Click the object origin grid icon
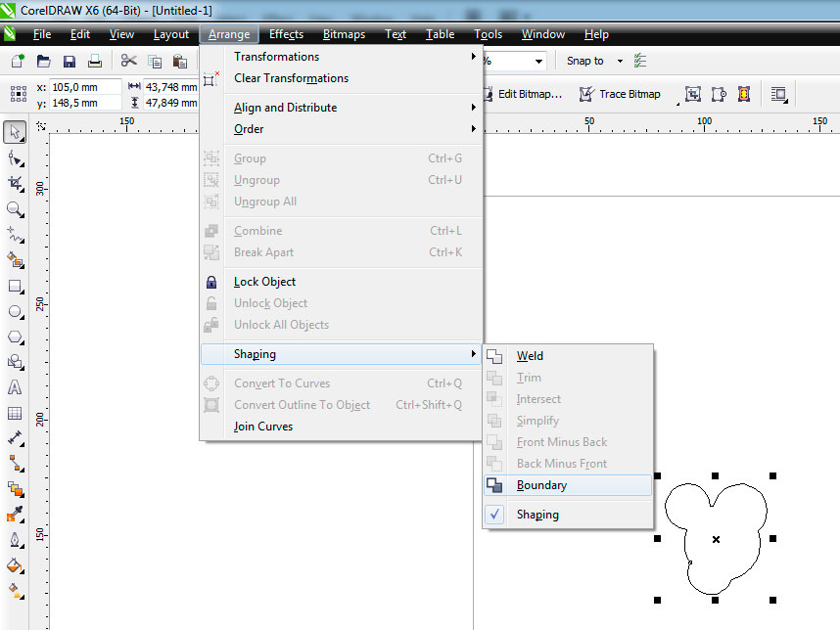Screen dimensions: 840x630 click(x=19, y=94)
